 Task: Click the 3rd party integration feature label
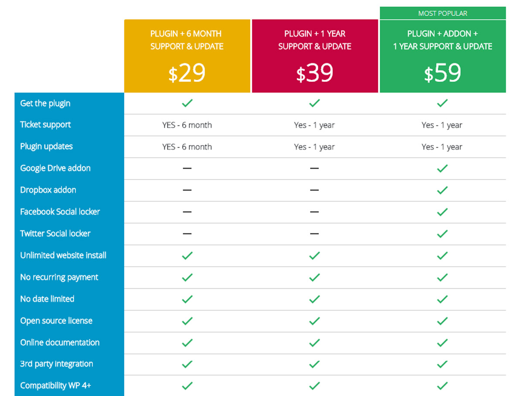tap(57, 364)
